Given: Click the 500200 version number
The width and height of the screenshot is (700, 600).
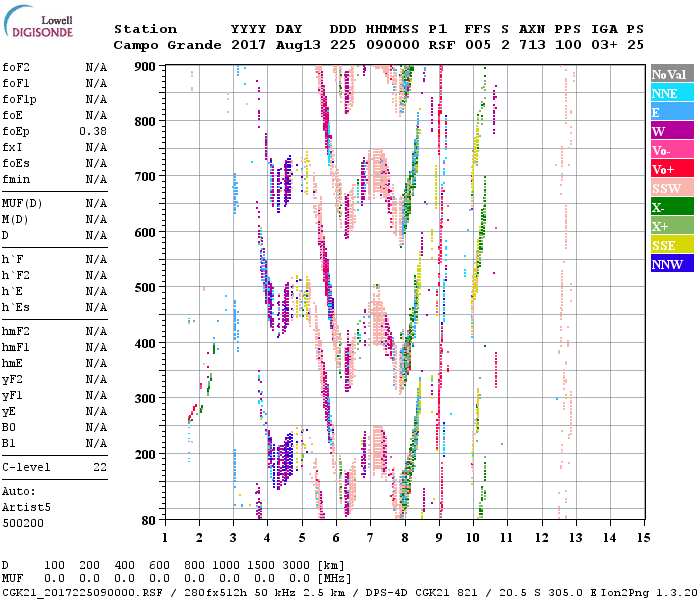Looking at the screenshot, I should [x=23, y=523].
